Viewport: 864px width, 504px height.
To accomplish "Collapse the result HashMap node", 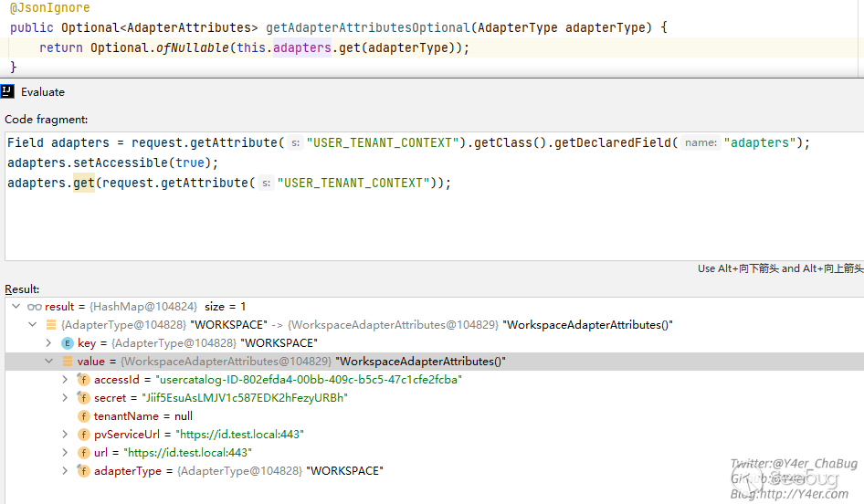I will pyautogui.click(x=16, y=306).
